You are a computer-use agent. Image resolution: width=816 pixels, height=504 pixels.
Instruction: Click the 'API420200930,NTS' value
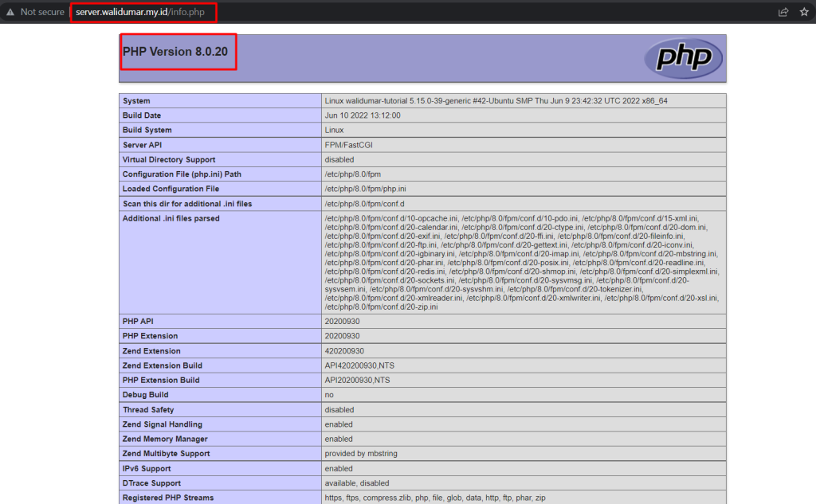359,365
